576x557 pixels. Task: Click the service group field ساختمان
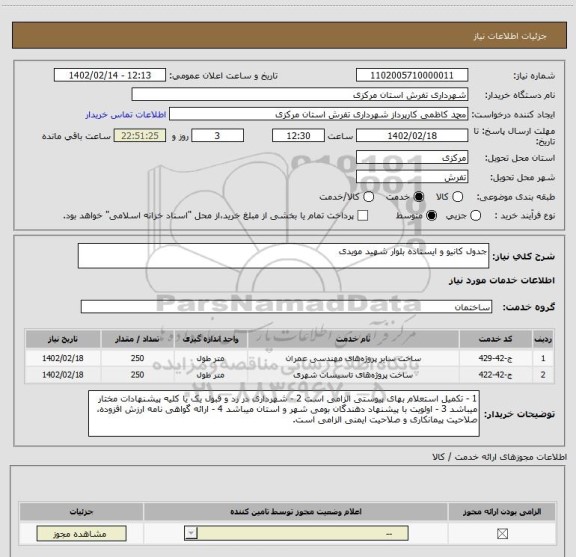tap(286, 307)
